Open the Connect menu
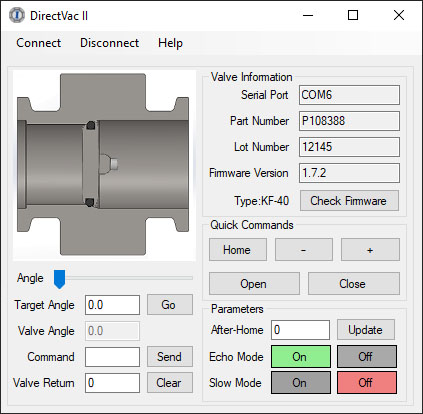 pos(39,43)
